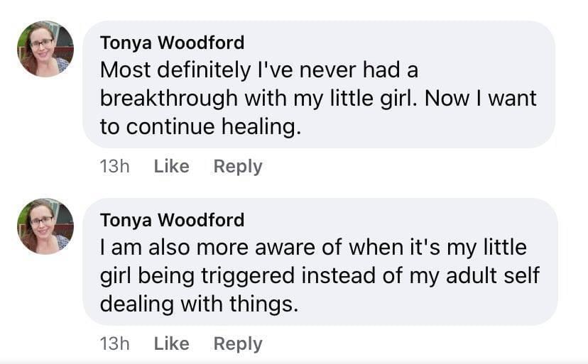Click 13h timestamp under the triggered comment
Viewport: 588px width, 364px height.
point(115,343)
